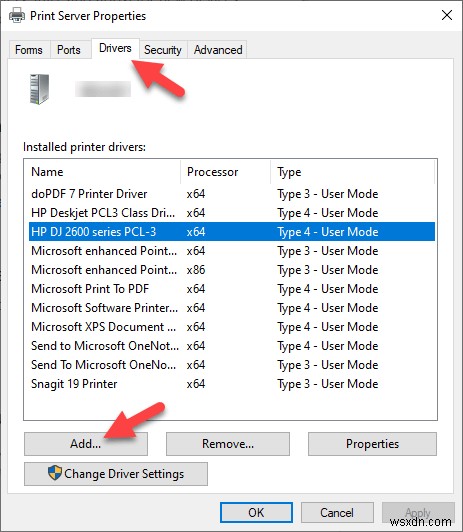The image size is (463, 532).
Task: Click the print server computer icon
Action: click(39, 89)
